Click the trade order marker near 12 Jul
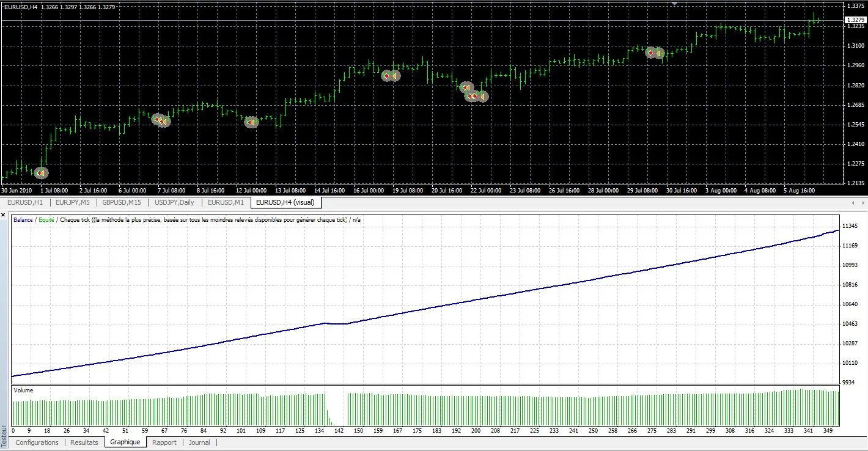 [251, 122]
